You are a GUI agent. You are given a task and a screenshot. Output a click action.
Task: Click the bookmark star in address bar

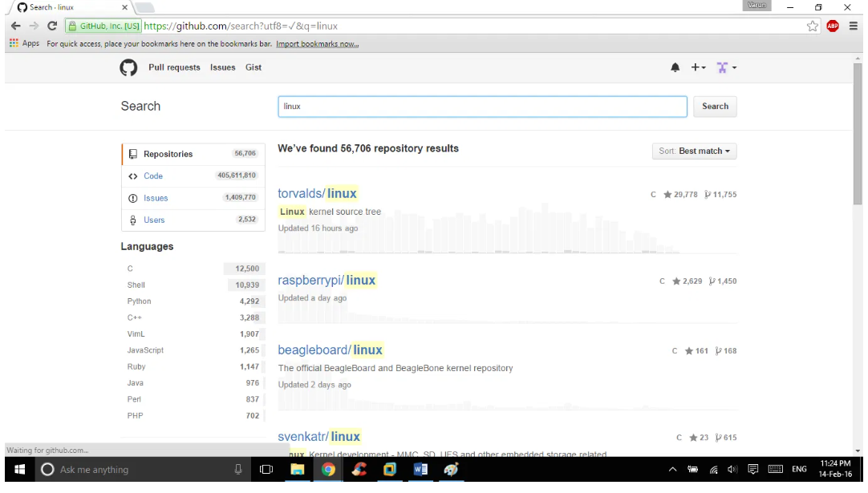pyautogui.click(x=813, y=26)
